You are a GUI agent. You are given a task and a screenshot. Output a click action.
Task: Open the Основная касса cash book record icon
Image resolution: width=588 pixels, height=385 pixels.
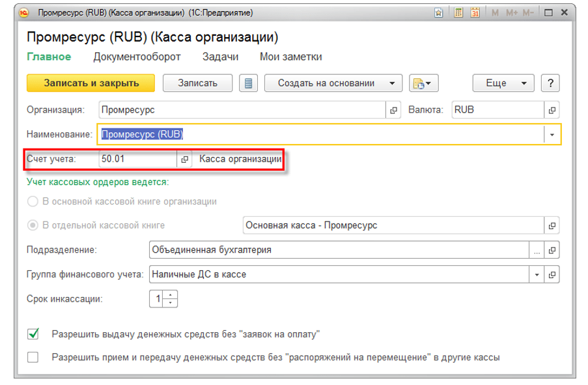coord(552,225)
